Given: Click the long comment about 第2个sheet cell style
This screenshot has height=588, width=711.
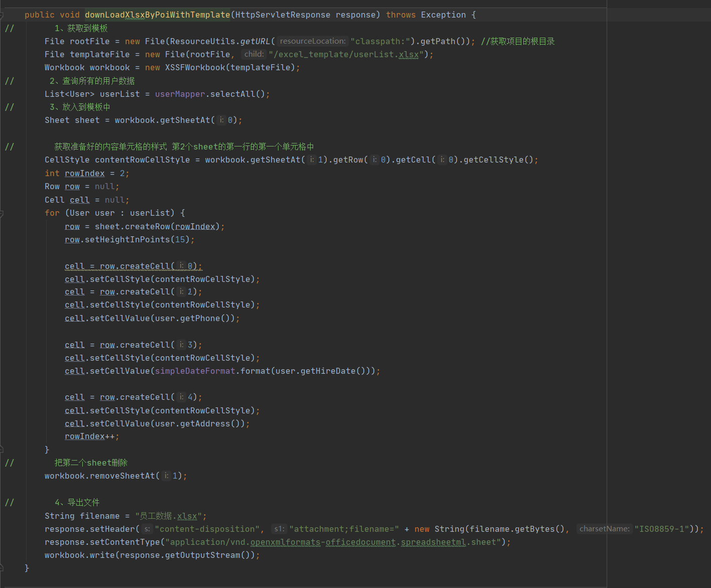Looking at the screenshot, I should point(184,146).
